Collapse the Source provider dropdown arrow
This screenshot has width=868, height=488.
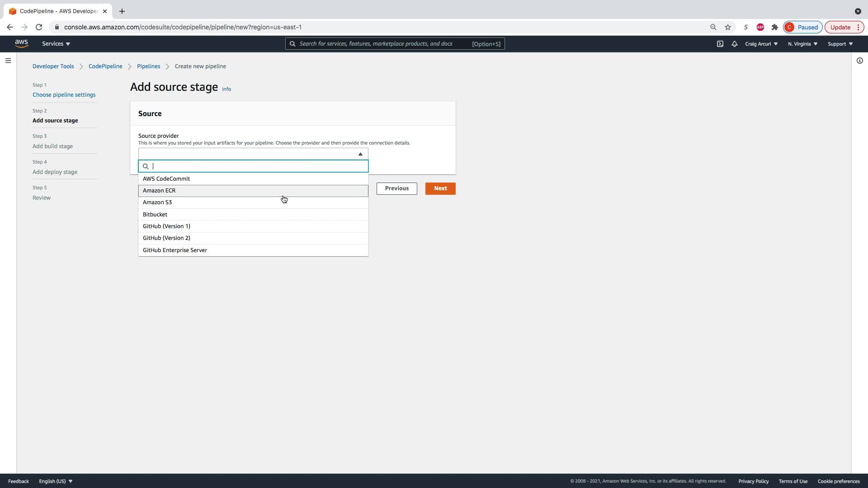[360, 154]
